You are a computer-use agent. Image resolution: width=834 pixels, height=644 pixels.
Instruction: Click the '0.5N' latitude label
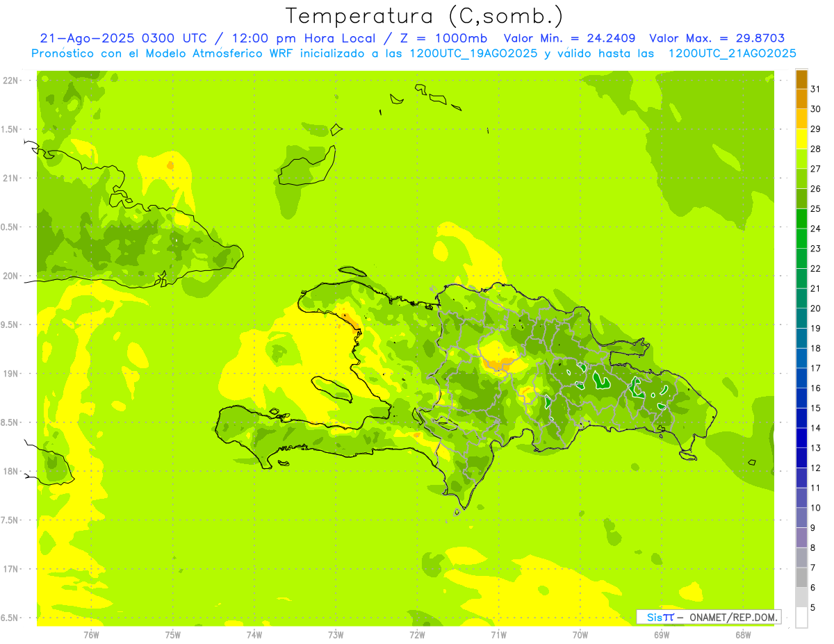10,227
